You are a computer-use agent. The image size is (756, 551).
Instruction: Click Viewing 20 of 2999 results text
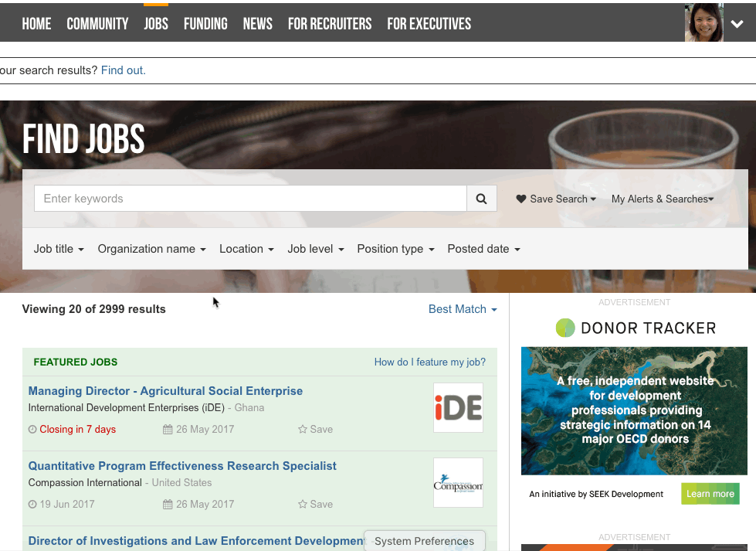coord(94,309)
